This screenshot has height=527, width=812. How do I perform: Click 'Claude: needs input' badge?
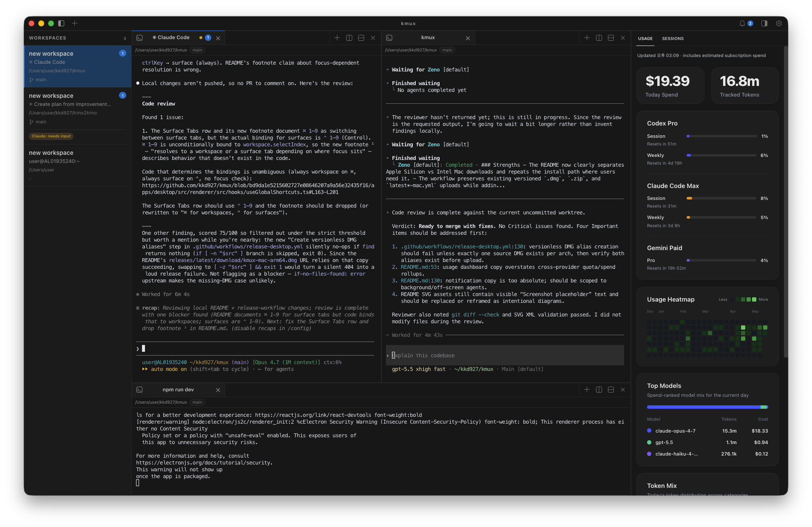51,136
